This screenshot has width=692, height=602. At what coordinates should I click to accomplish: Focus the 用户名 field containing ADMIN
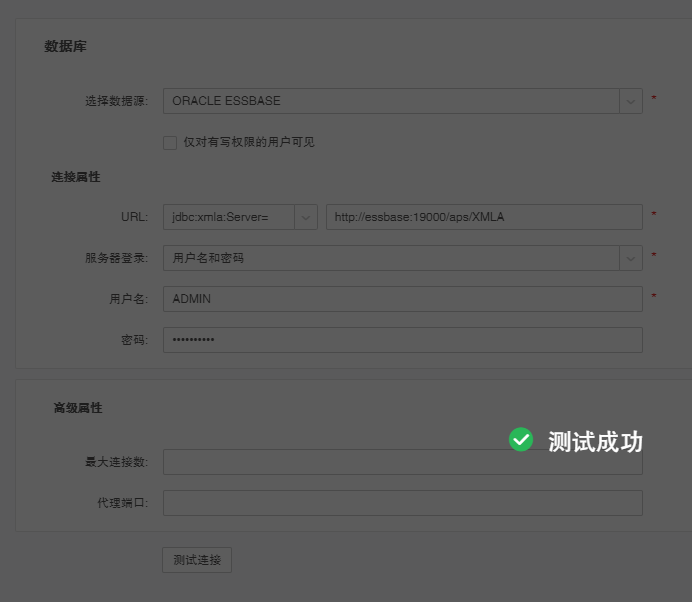(402, 299)
